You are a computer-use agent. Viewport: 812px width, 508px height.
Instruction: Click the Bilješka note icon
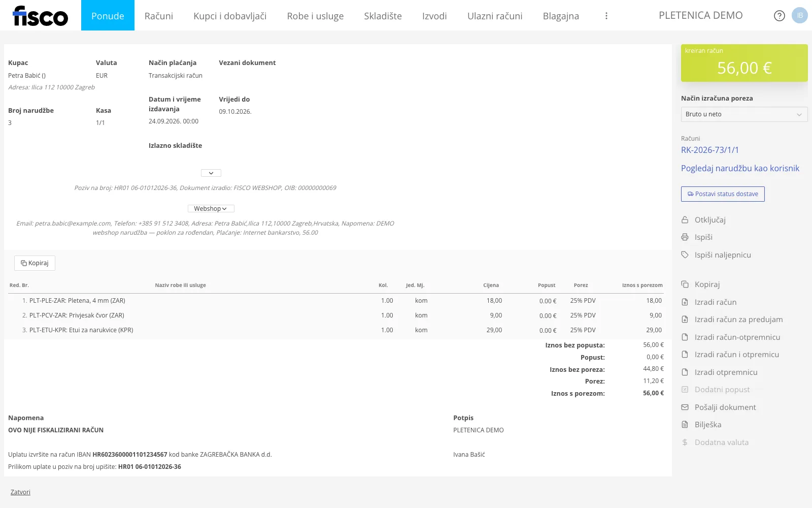pos(685,425)
